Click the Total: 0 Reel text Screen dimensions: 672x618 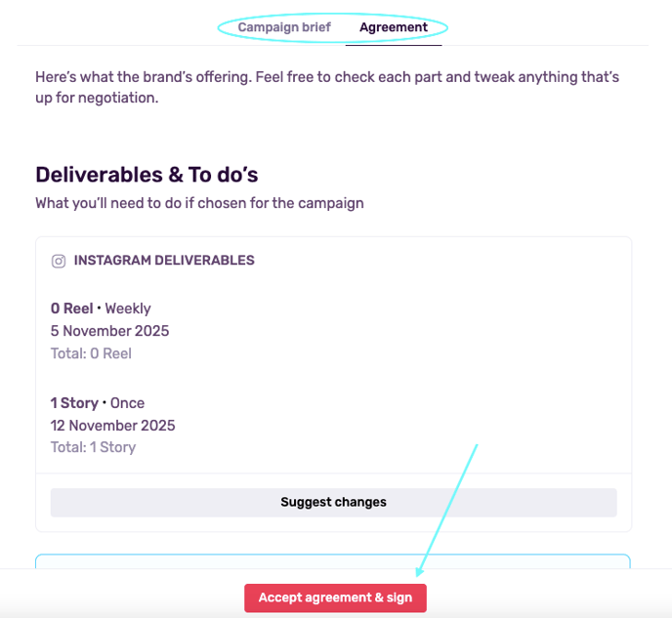pos(91,353)
